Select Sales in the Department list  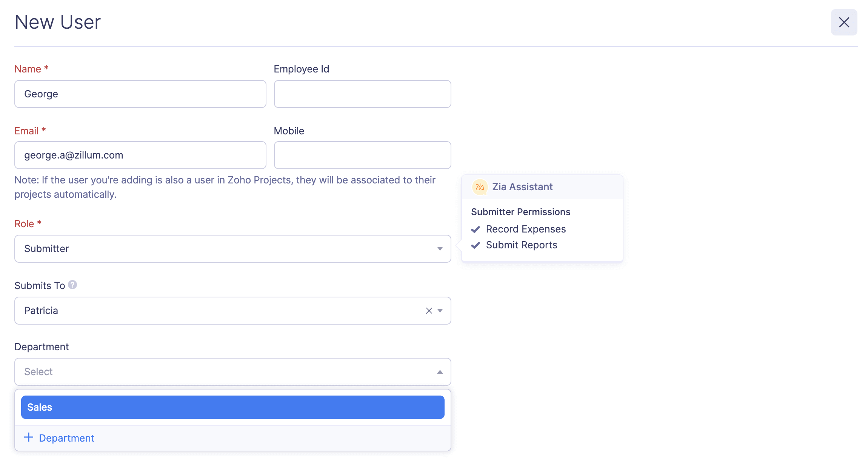[x=232, y=407]
